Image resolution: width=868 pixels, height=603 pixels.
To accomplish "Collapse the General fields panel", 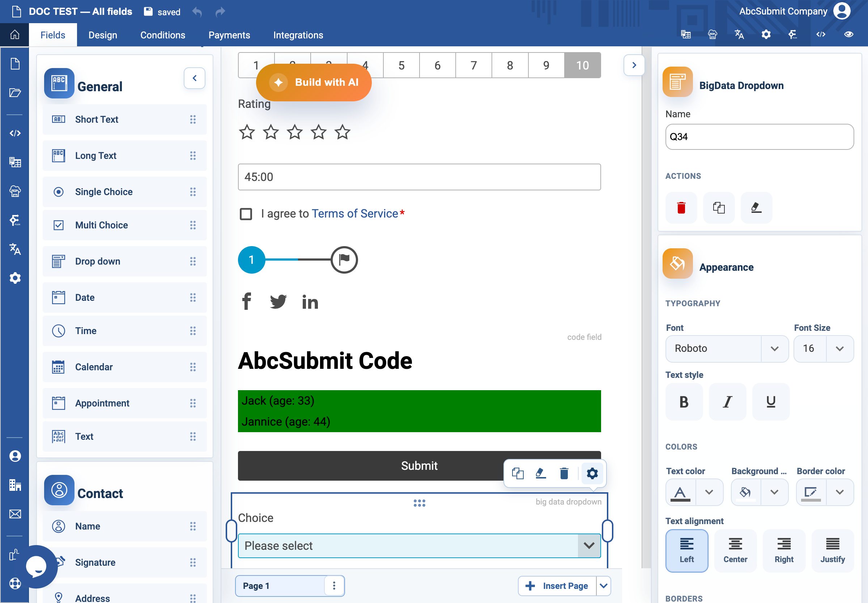I will pos(195,78).
